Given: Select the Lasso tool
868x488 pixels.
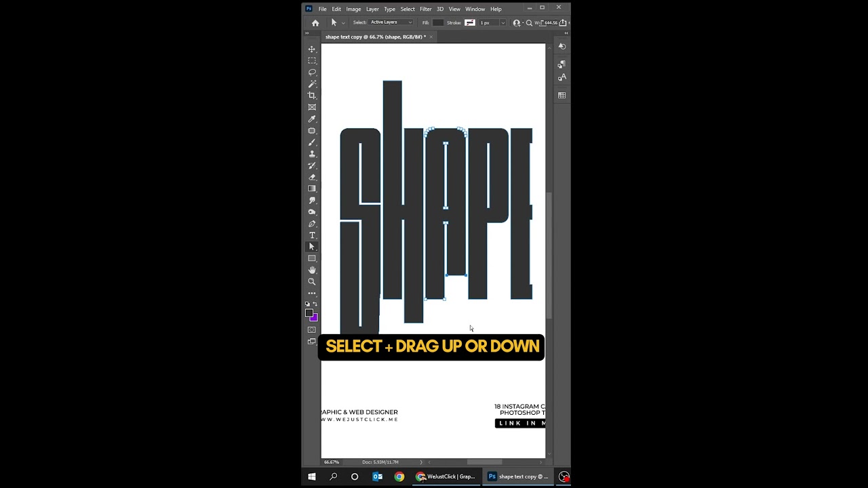Looking at the screenshot, I should (x=312, y=72).
